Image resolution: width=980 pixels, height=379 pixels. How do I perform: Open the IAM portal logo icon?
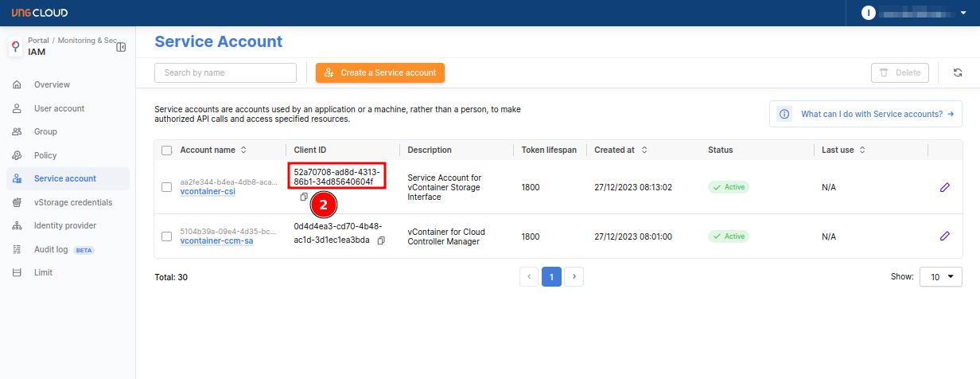pos(16,47)
